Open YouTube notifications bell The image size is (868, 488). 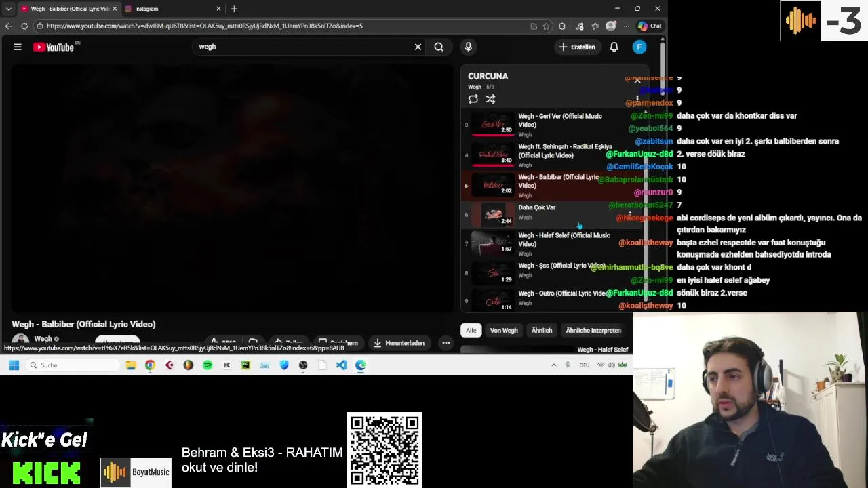pos(614,47)
